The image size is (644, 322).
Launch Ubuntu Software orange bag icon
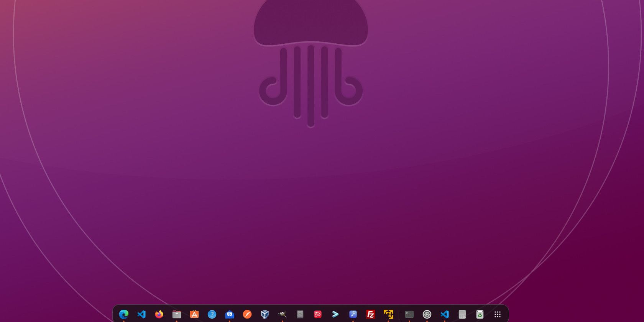tap(194, 314)
